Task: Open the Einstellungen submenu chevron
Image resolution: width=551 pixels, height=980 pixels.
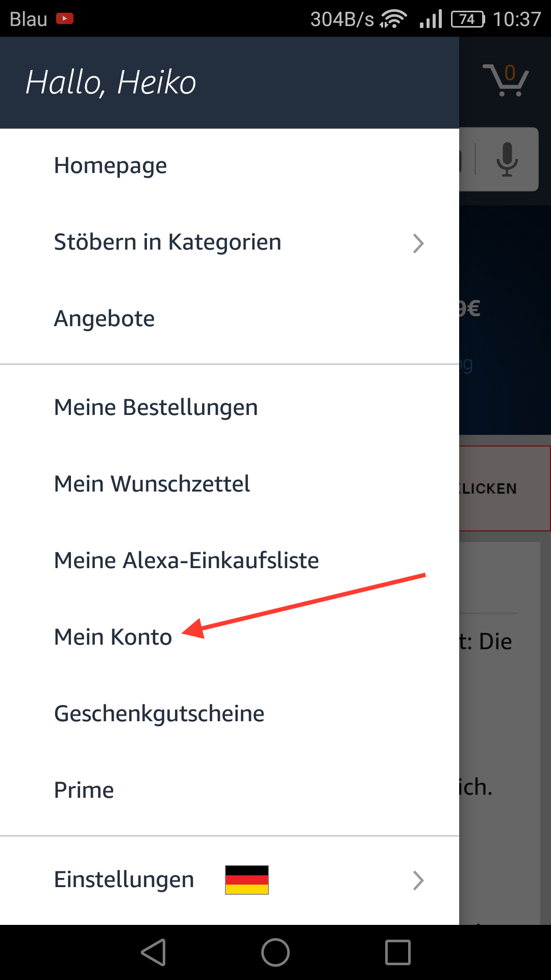Action: pyautogui.click(x=418, y=880)
